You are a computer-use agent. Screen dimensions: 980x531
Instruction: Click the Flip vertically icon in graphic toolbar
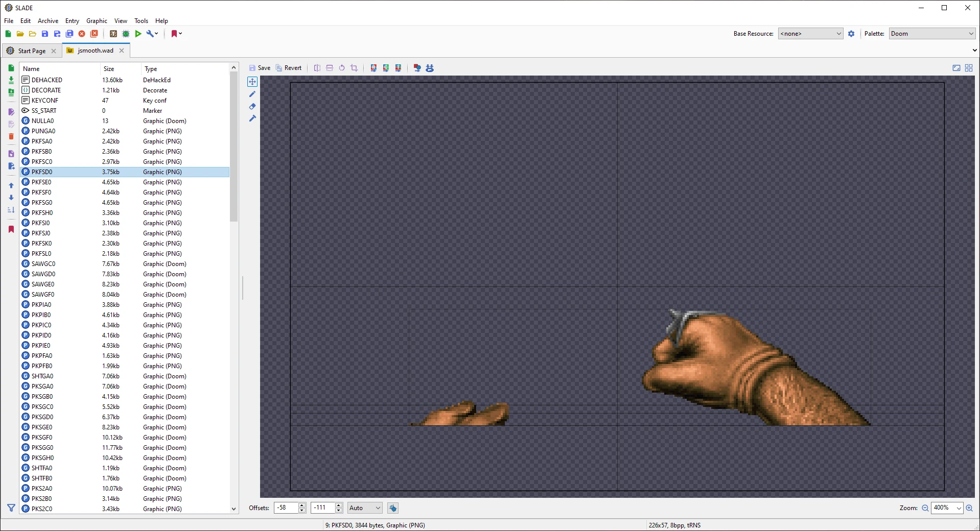(330, 68)
